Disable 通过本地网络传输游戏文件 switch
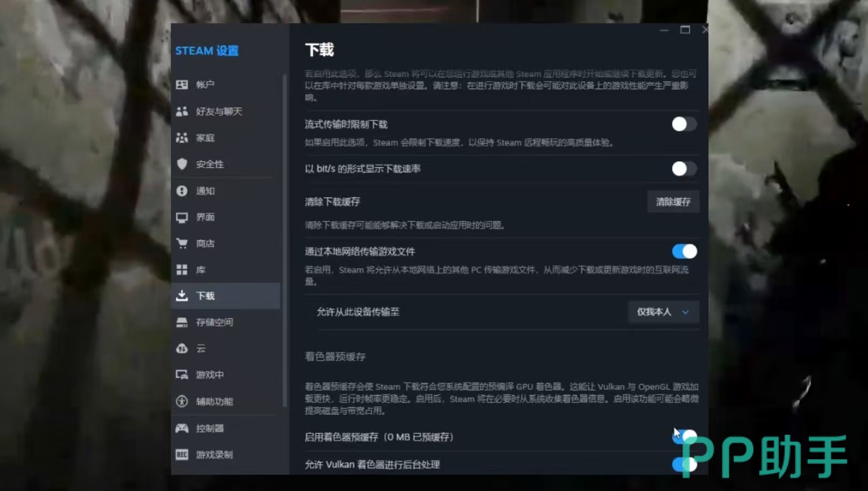 coord(684,251)
